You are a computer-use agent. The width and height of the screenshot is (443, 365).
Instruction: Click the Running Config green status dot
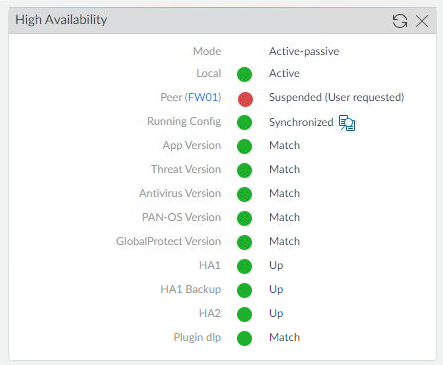click(x=244, y=122)
